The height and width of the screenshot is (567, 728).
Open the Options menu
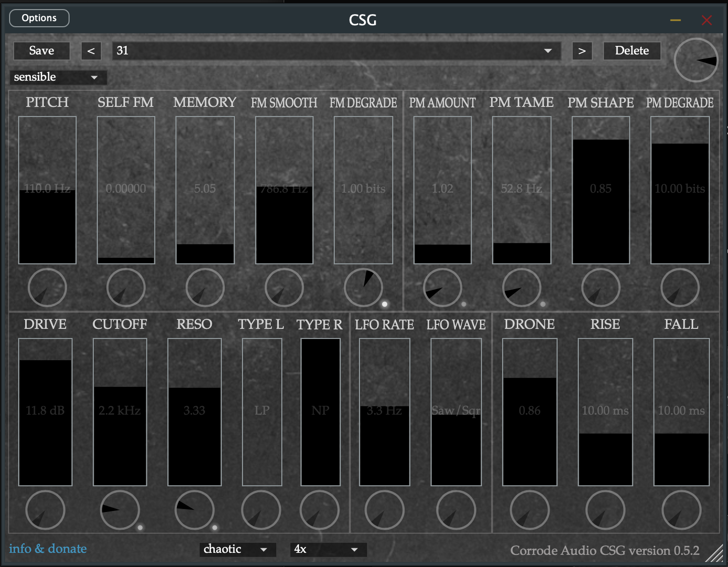[x=39, y=18]
